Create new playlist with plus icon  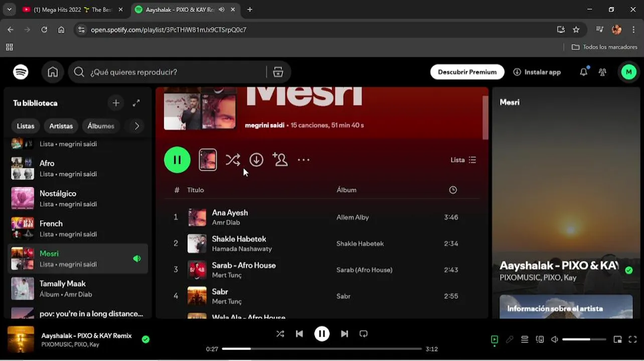coord(116,103)
